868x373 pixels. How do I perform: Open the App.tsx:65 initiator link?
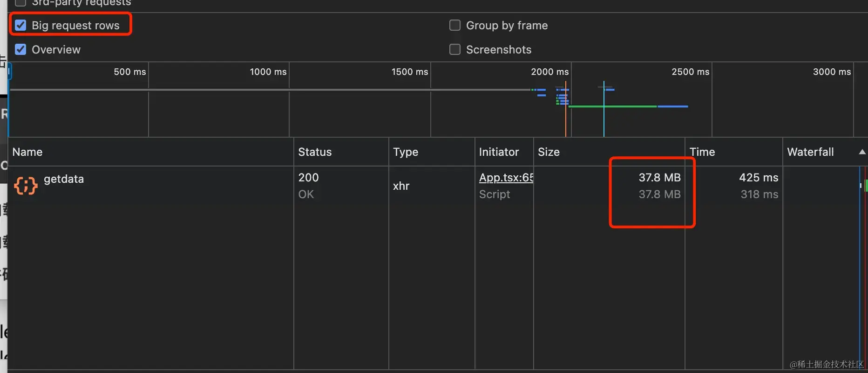(506, 178)
